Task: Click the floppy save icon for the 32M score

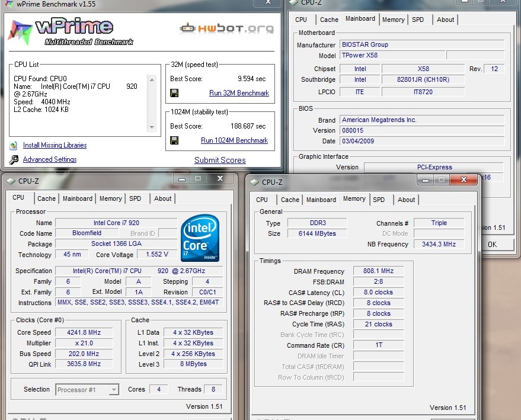Action: (174, 93)
